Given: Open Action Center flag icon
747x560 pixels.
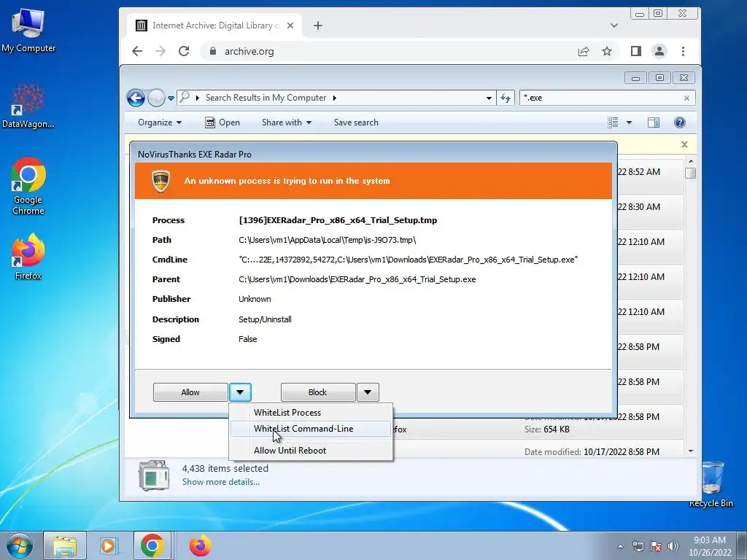Looking at the screenshot, I should [x=656, y=546].
